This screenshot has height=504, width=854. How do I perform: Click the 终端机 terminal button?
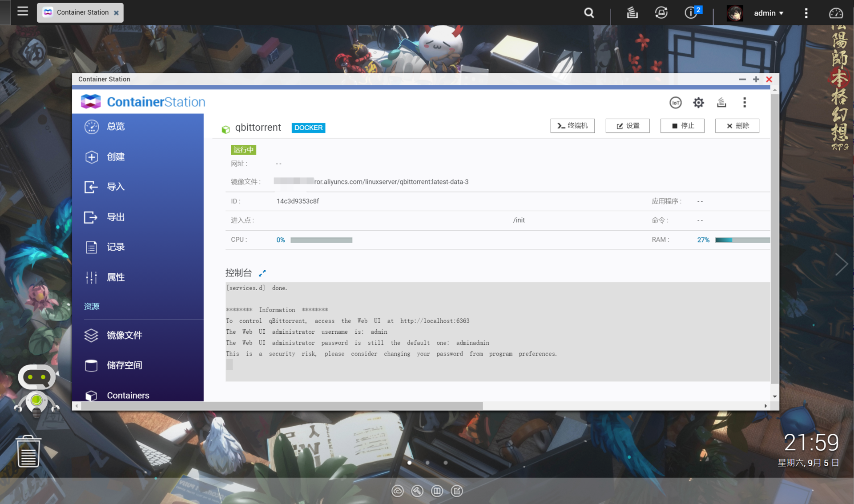pyautogui.click(x=572, y=126)
